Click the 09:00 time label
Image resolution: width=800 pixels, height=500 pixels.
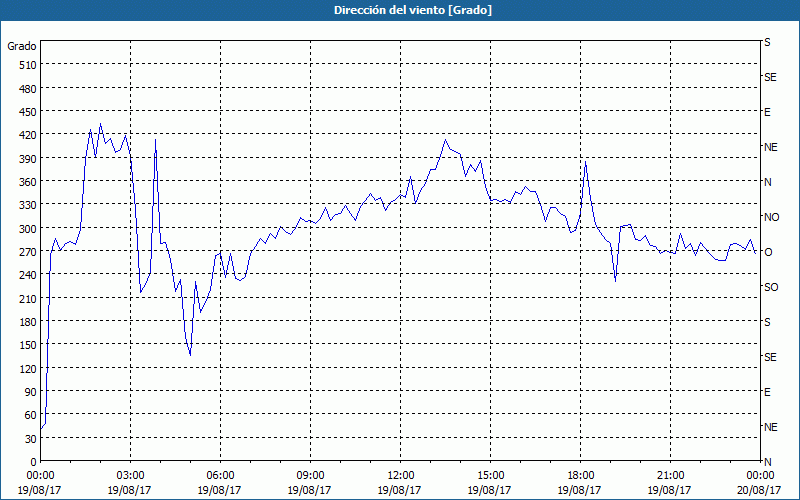pos(310,476)
